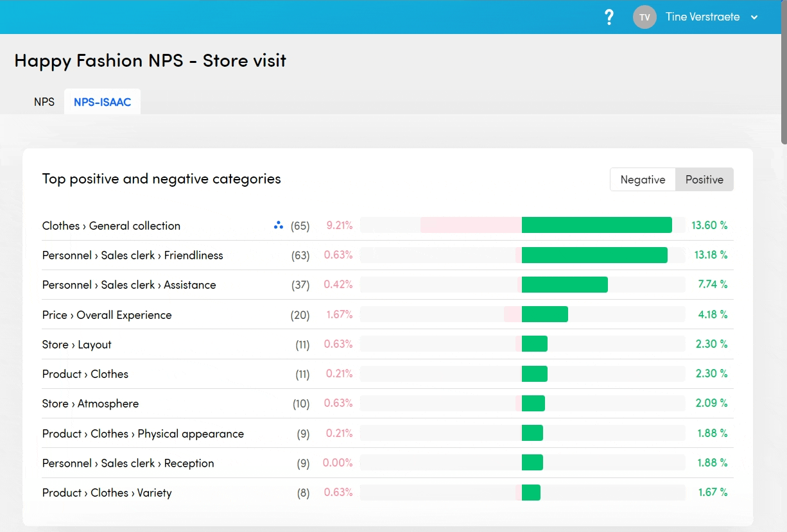Open the Tine Verstraete user menu
Viewport: 787px width, 532px height.
702,17
